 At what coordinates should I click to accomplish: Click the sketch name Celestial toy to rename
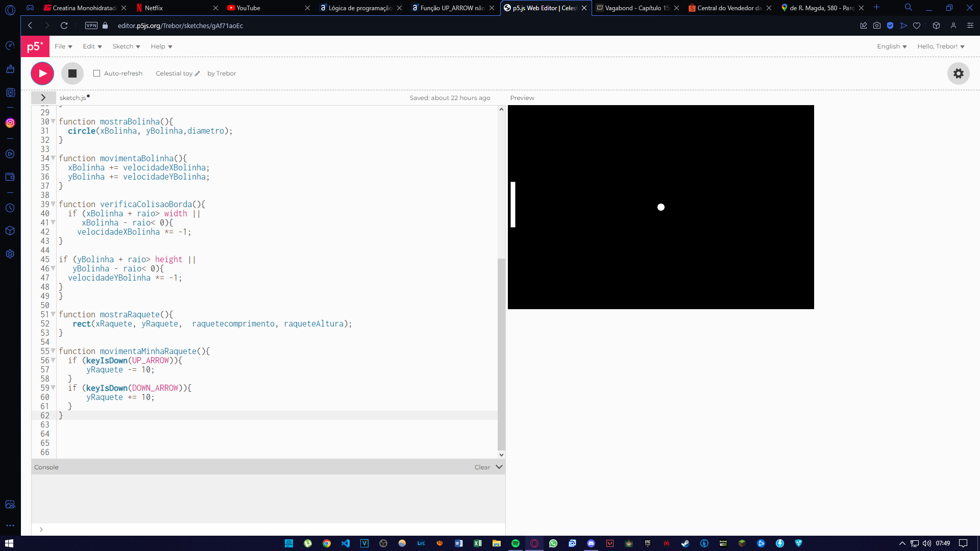[x=174, y=73]
